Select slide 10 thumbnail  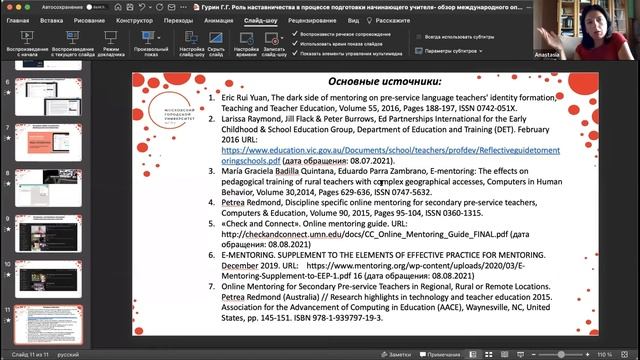click(x=48, y=279)
